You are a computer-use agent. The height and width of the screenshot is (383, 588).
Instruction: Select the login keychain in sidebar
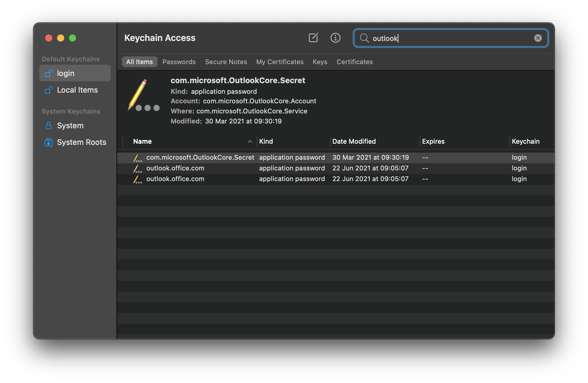pyautogui.click(x=75, y=73)
